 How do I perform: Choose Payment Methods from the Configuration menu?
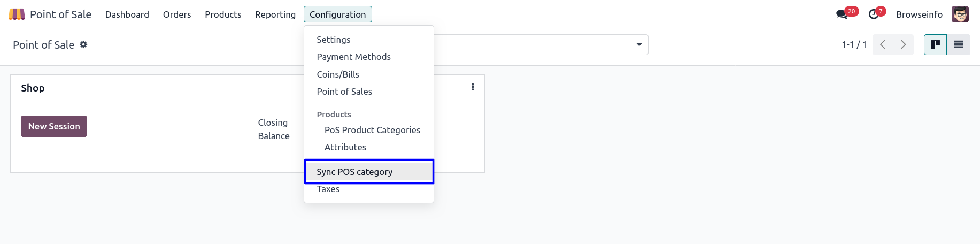[x=353, y=57]
